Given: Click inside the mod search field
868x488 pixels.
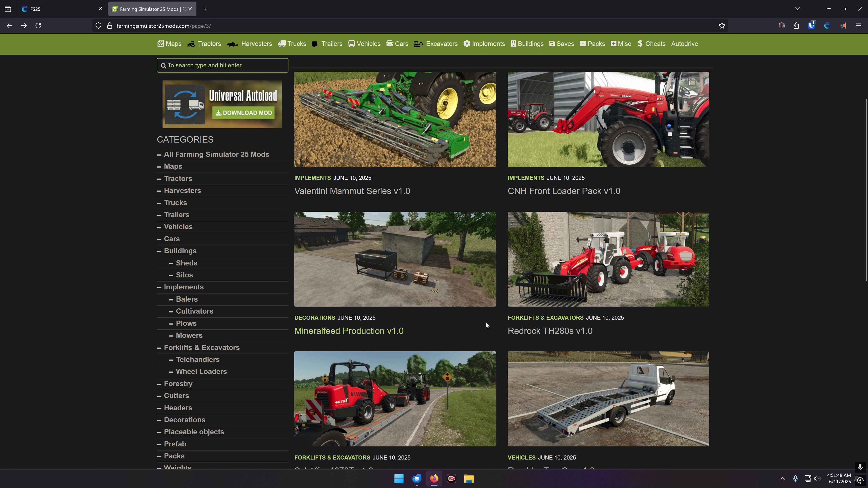Looking at the screenshot, I should click(222, 65).
